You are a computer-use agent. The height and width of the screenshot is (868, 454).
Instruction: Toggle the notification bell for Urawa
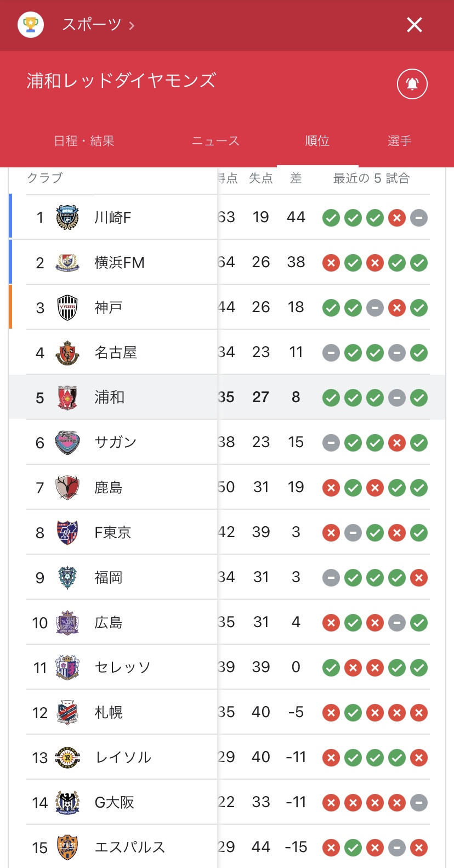412,84
